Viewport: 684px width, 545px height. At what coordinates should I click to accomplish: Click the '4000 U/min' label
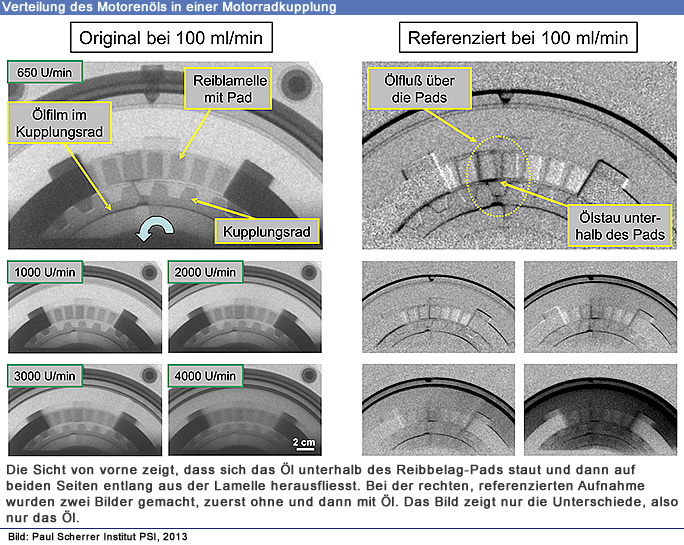(205, 376)
